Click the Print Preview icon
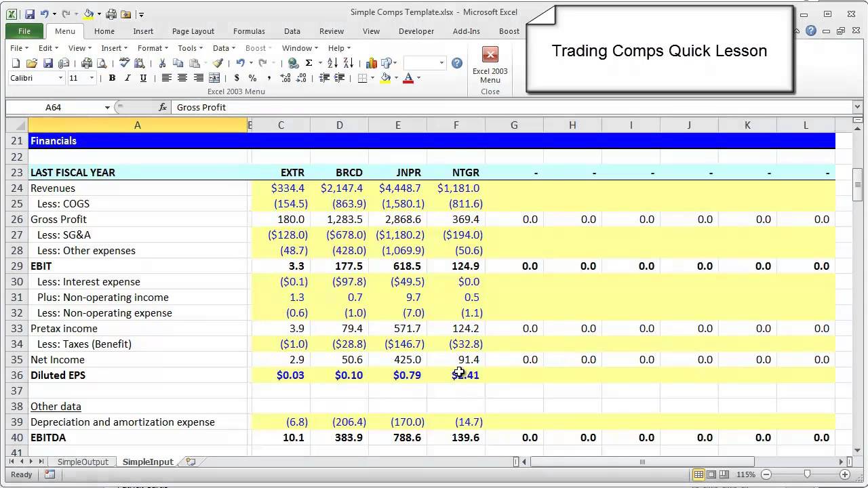Screen dimensions: 868x488 102,63
